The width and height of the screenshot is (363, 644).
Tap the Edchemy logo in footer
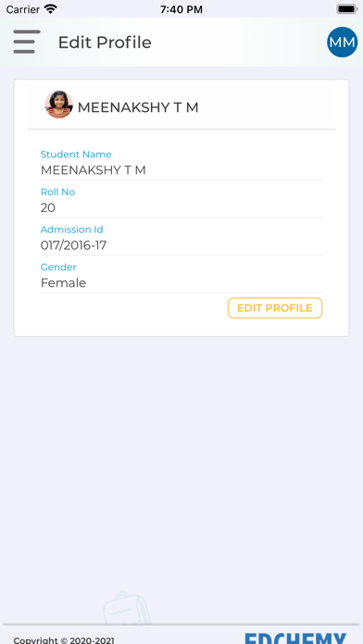[x=296, y=638]
